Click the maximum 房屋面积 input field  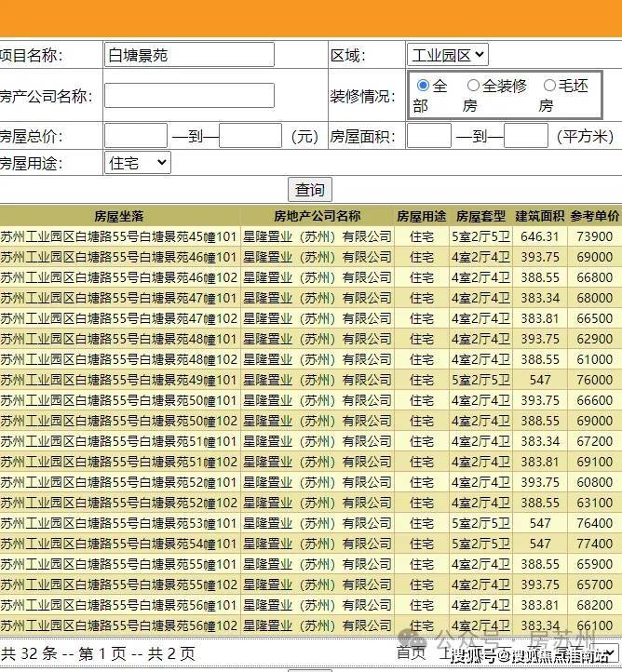pyautogui.click(x=526, y=136)
